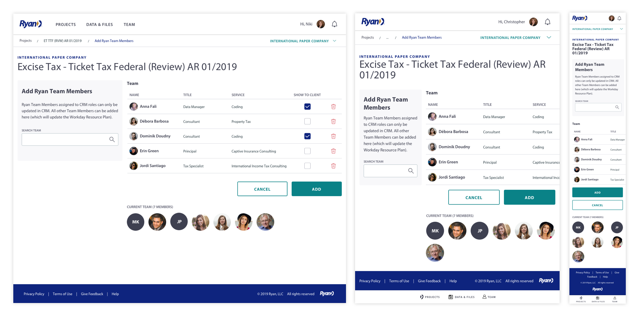The image size is (644, 317).
Task: Click Christopher's avatar in tablet header
Action: (533, 22)
